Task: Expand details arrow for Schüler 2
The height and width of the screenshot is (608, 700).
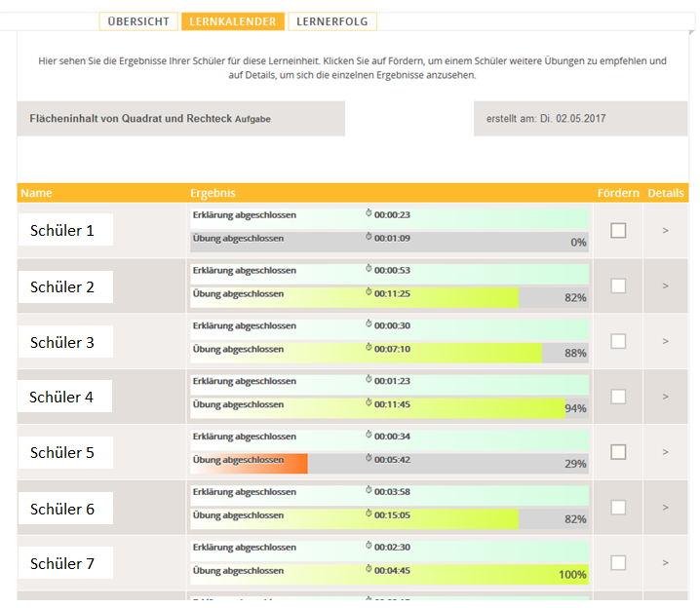Action: coord(665,285)
